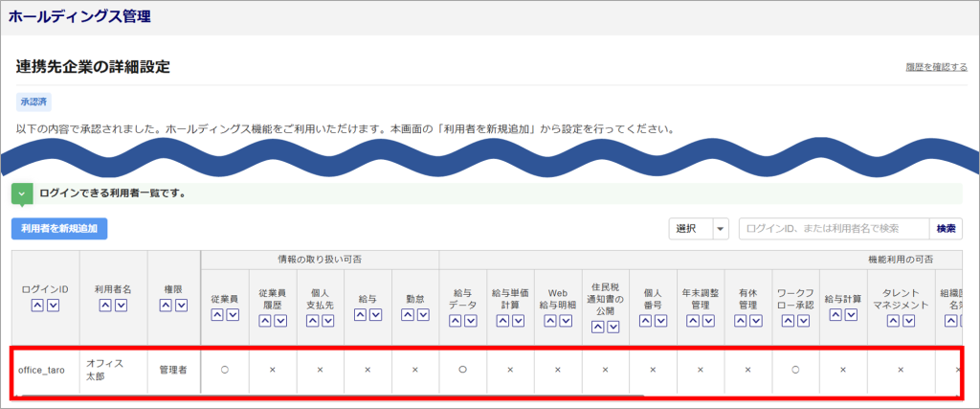Viewport: 980px width, 409px height.
Task: Sort 個人番号 column descending arrow
Action: pyautogui.click(x=660, y=320)
